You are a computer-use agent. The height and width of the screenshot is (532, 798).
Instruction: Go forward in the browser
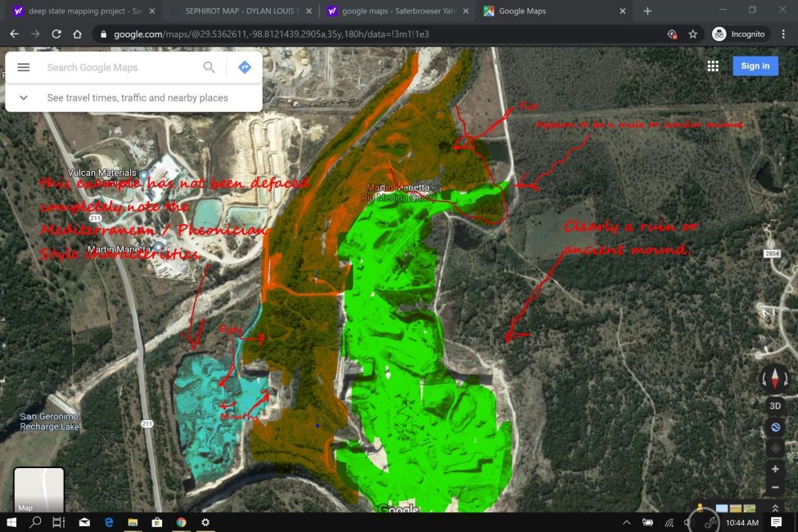pyautogui.click(x=35, y=34)
